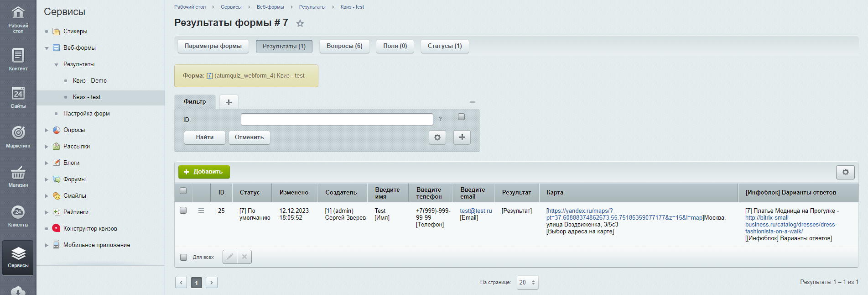The width and height of the screenshot is (868, 295).
Task: Toggle the header select-all checkbox
Action: 183,191
